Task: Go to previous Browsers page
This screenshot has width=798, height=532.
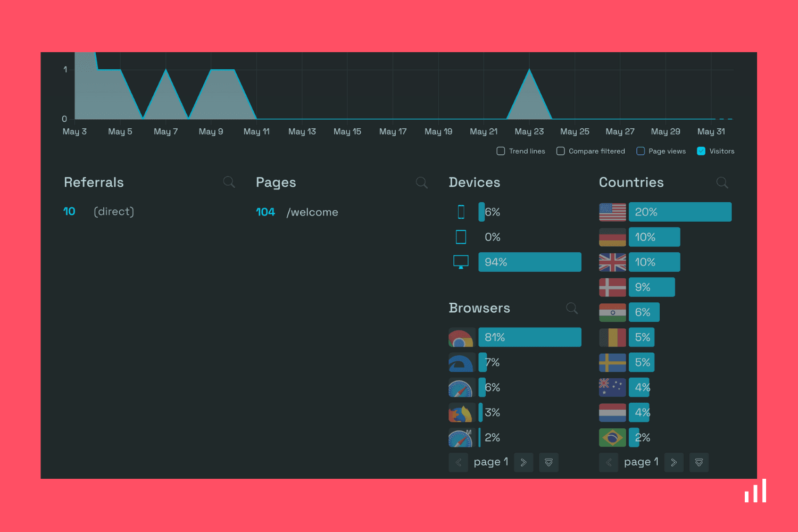Action: [458, 462]
